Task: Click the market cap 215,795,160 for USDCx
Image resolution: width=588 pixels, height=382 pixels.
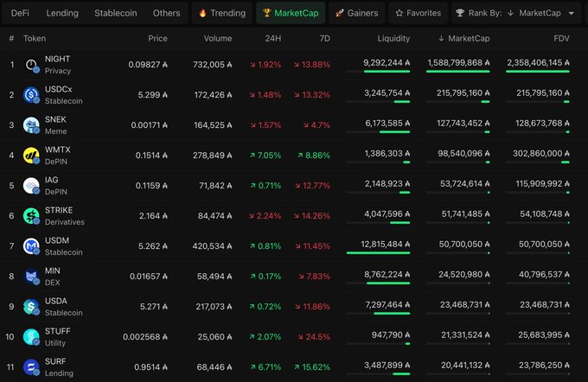Action: pos(463,93)
